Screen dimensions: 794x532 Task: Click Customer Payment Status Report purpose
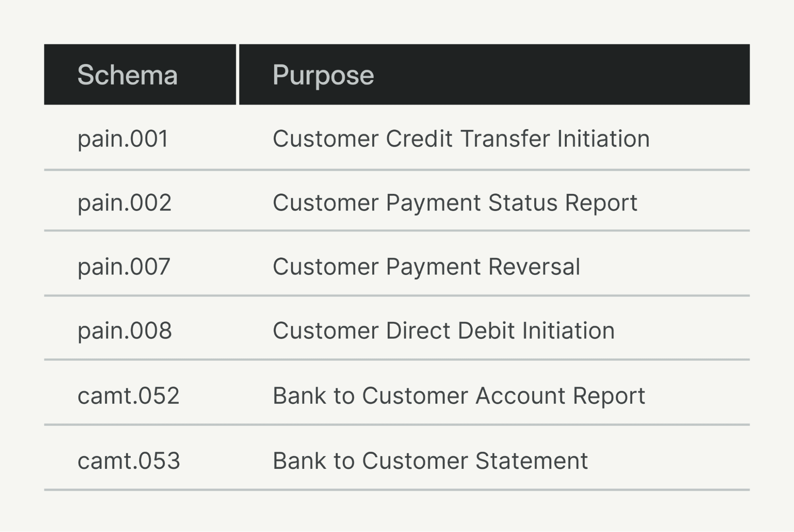click(x=455, y=203)
